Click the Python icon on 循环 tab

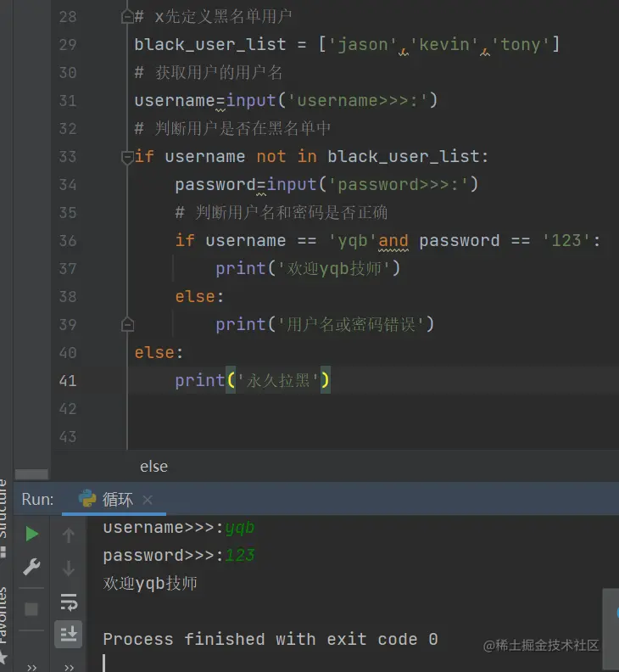pyautogui.click(x=87, y=499)
